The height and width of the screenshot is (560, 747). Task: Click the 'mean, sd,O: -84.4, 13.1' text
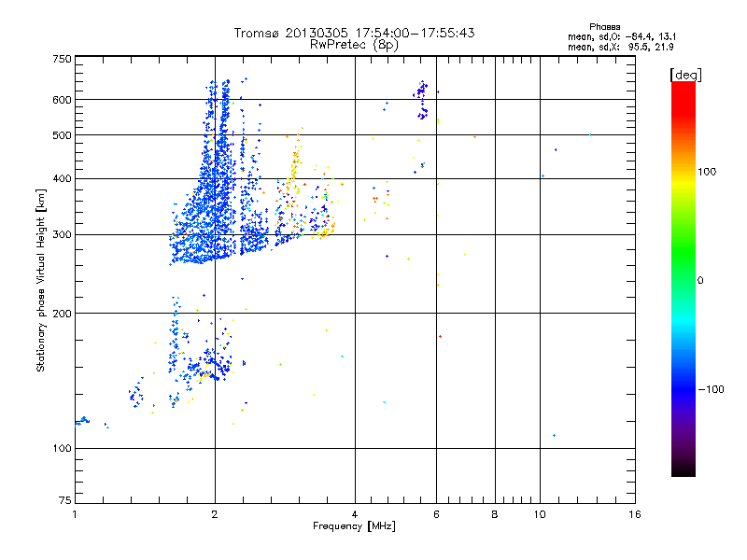tap(622, 36)
